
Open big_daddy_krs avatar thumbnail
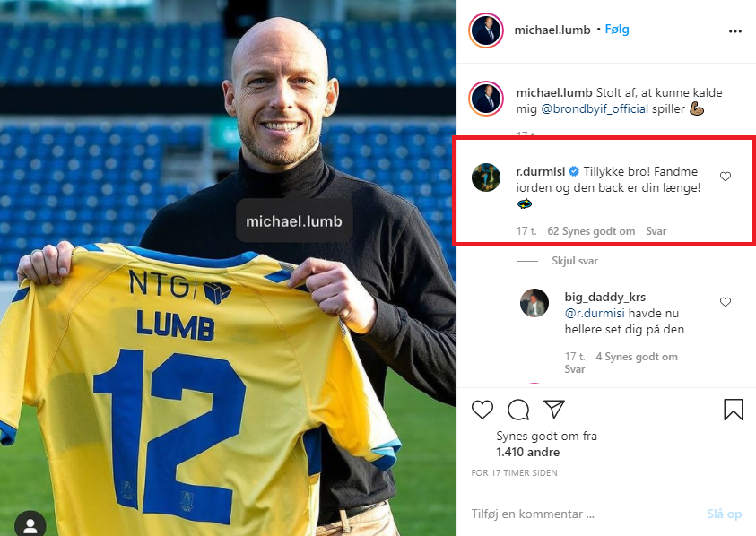(x=534, y=303)
